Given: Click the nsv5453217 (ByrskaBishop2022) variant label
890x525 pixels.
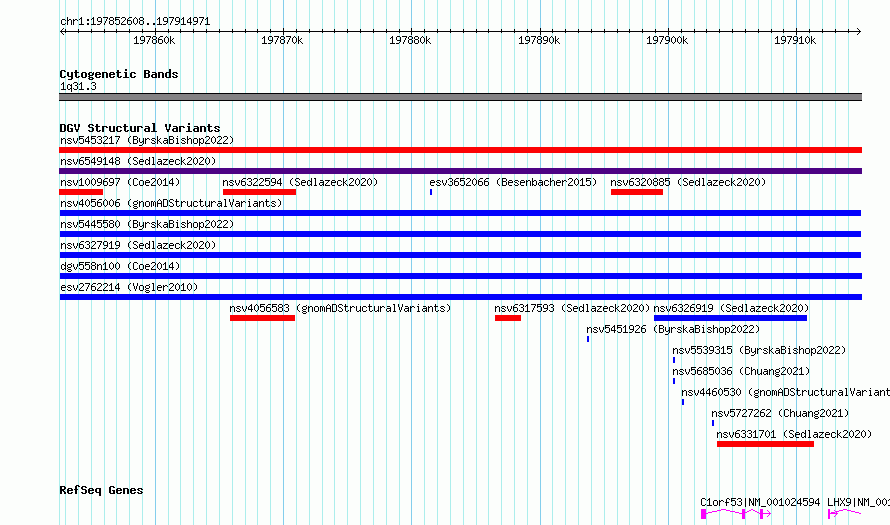Looking at the screenshot, I should pos(147,140).
